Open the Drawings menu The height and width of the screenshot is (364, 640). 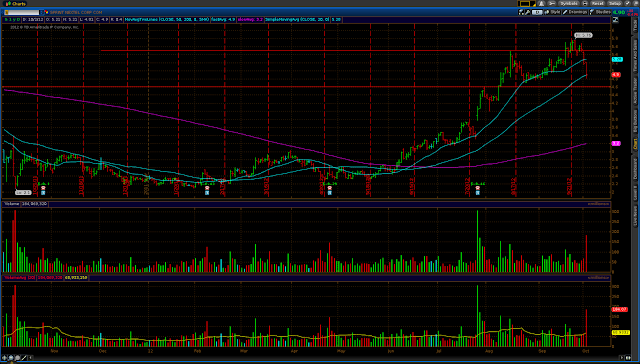(x=575, y=12)
